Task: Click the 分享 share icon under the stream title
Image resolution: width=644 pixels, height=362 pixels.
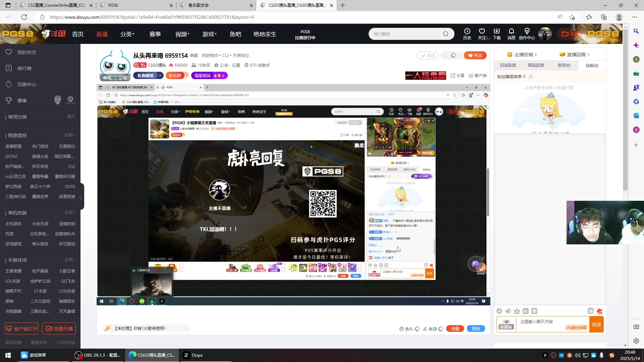Action: tap(458, 76)
